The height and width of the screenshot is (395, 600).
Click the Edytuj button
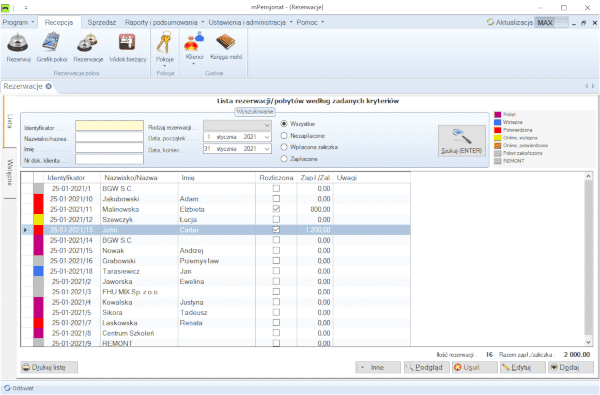(x=522, y=367)
